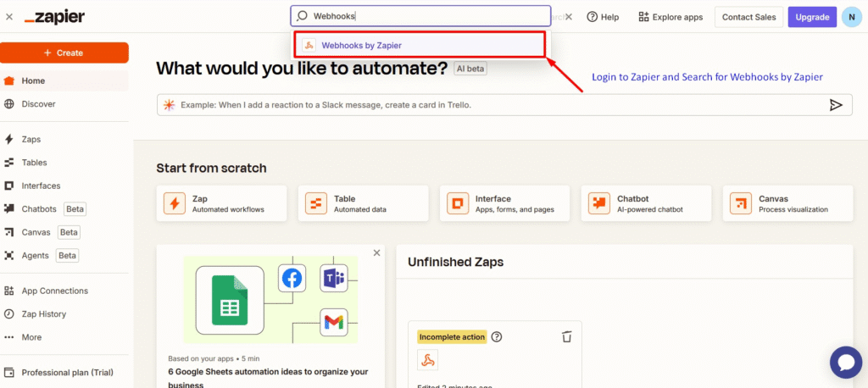The image size is (868, 388).
Task: Click the Facebook icon in illustration
Action: (x=292, y=279)
